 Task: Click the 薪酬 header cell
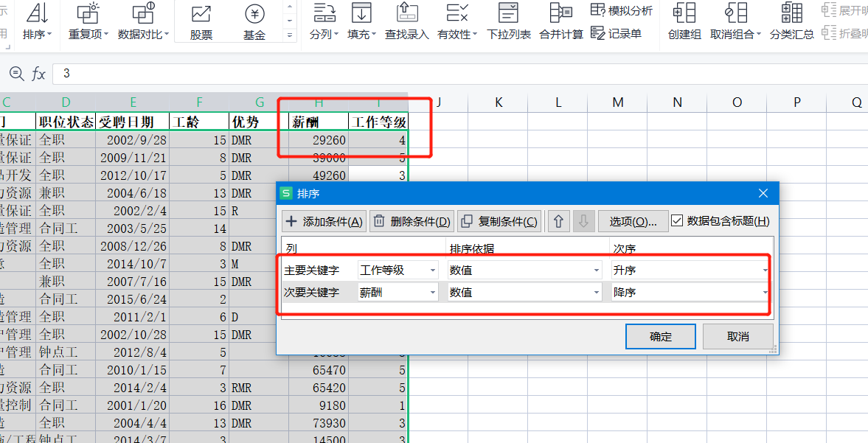point(319,121)
